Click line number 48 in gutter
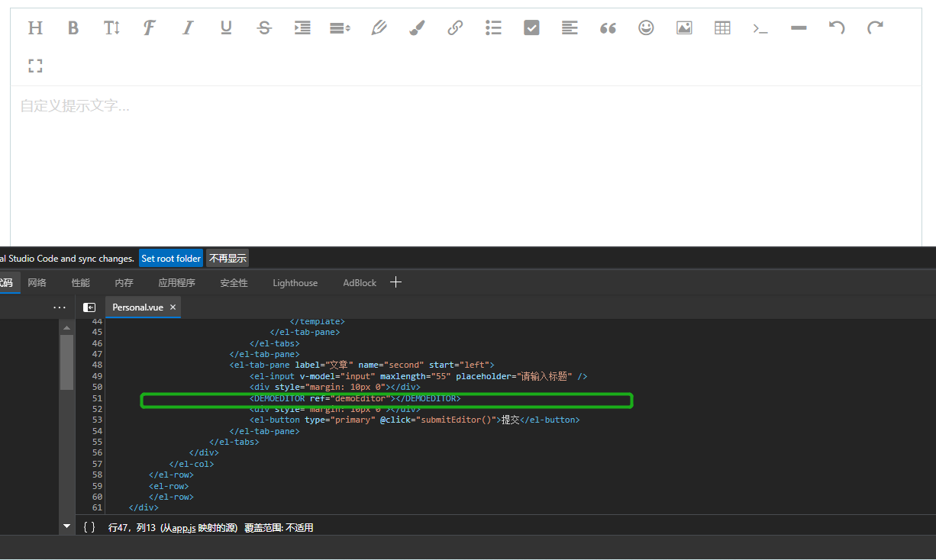This screenshot has height=560, width=936. (97, 365)
